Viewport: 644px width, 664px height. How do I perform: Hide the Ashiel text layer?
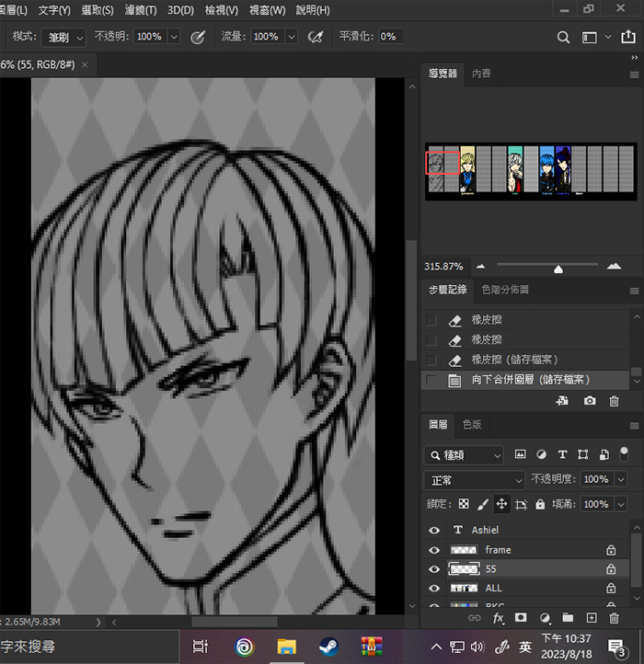[434, 530]
